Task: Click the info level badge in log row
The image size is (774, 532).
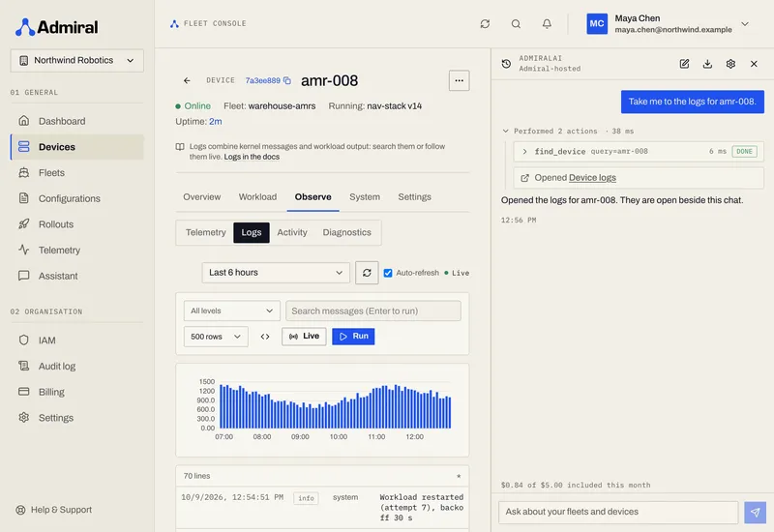Action: point(306,498)
